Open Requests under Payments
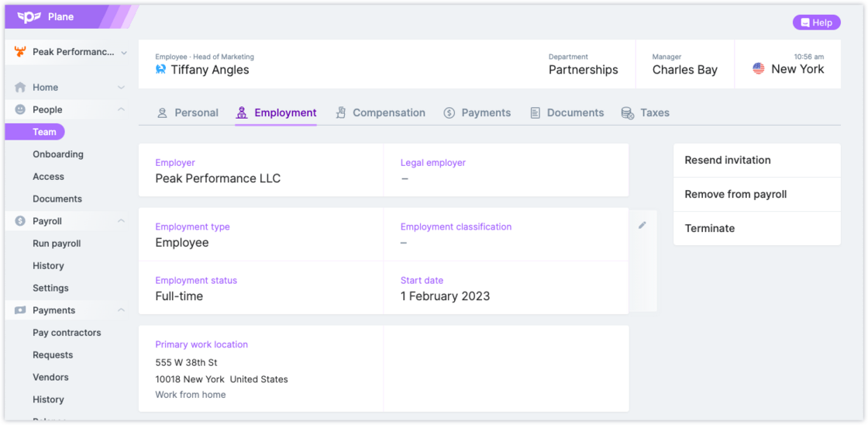868x425 pixels. [x=53, y=355]
